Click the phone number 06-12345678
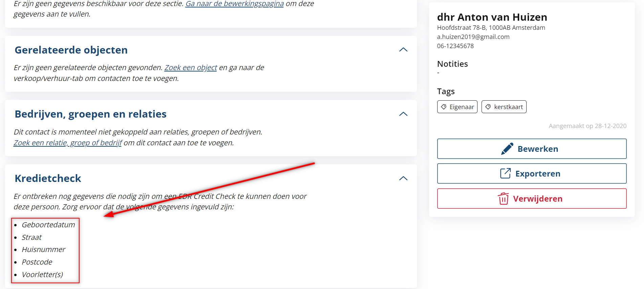 coord(455,46)
